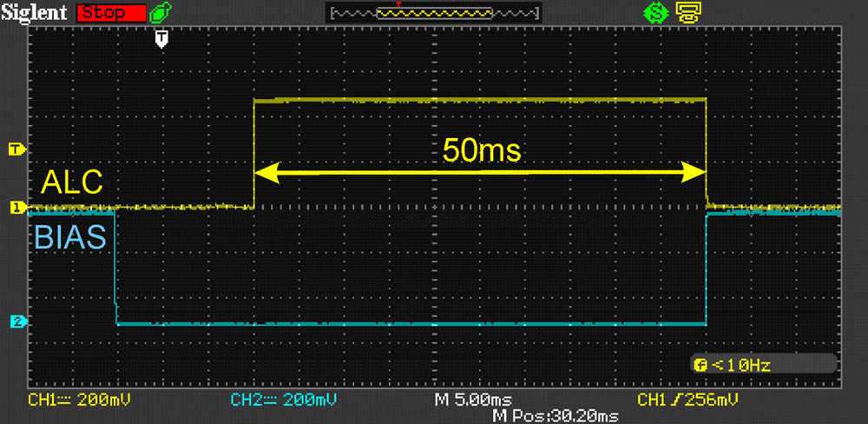Select the CH2 200mV scale readout
Viewport: 868px width, 424px height.
click(x=283, y=400)
